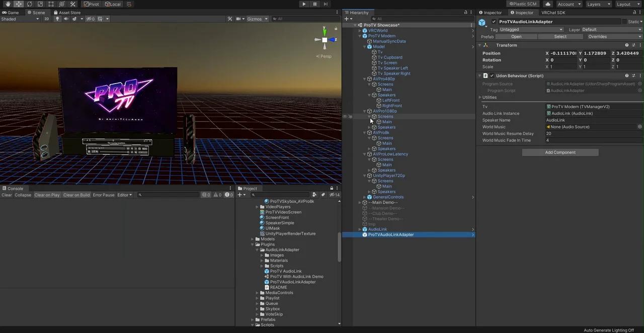Toggle Pivot handle position mode
This screenshot has width=644, height=333.
[x=91, y=4]
